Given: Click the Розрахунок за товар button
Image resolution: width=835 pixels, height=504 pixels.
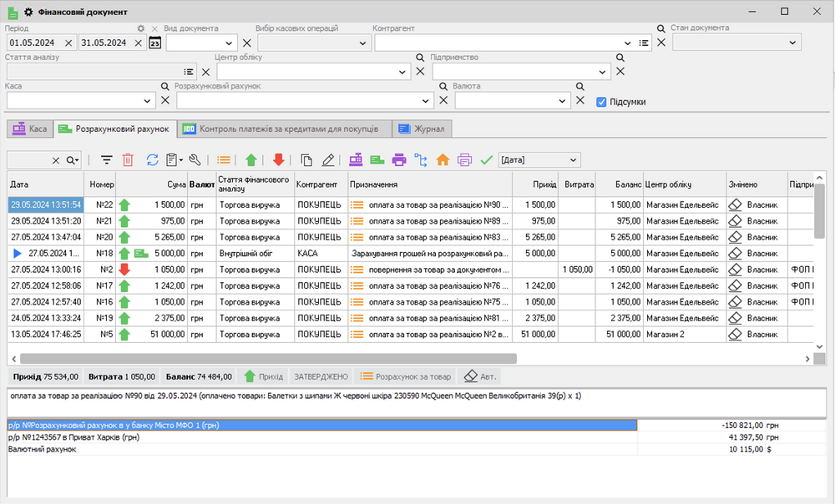Looking at the screenshot, I should [404, 376].
